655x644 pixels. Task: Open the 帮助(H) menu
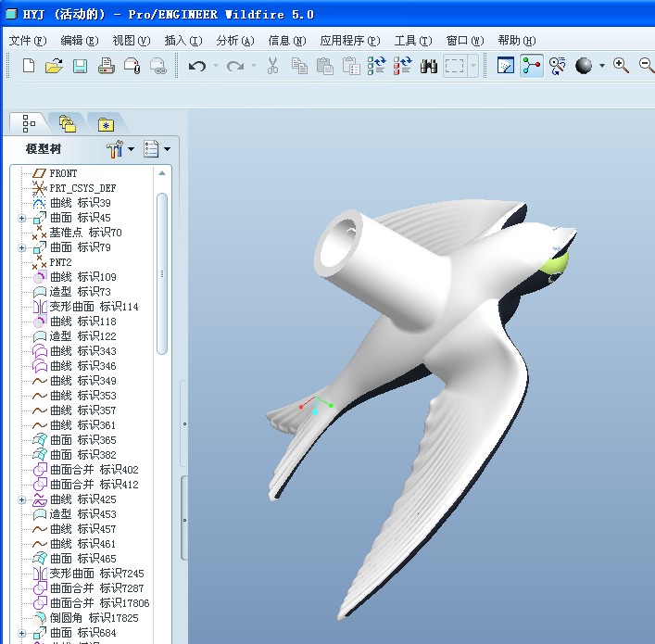tap(517, 41)
